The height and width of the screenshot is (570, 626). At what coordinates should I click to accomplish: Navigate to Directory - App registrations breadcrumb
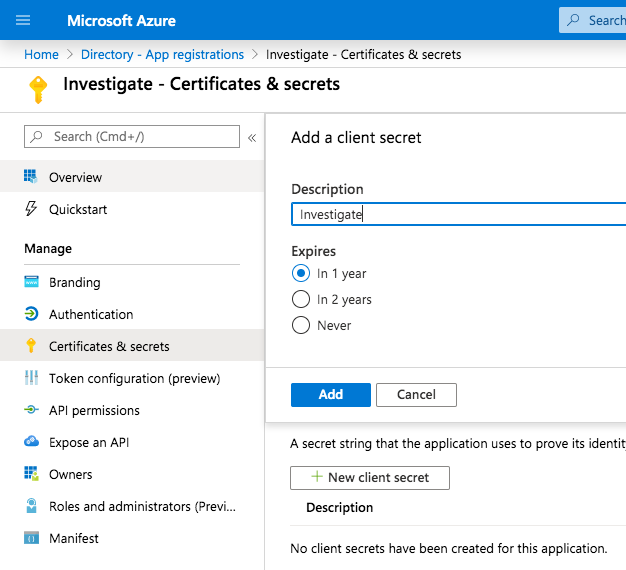162,54
